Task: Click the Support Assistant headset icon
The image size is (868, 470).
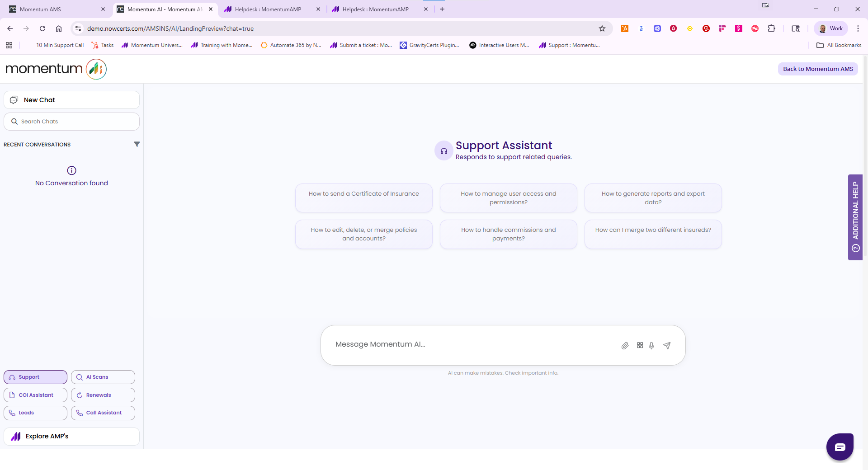Action: [x=444, y=151]
